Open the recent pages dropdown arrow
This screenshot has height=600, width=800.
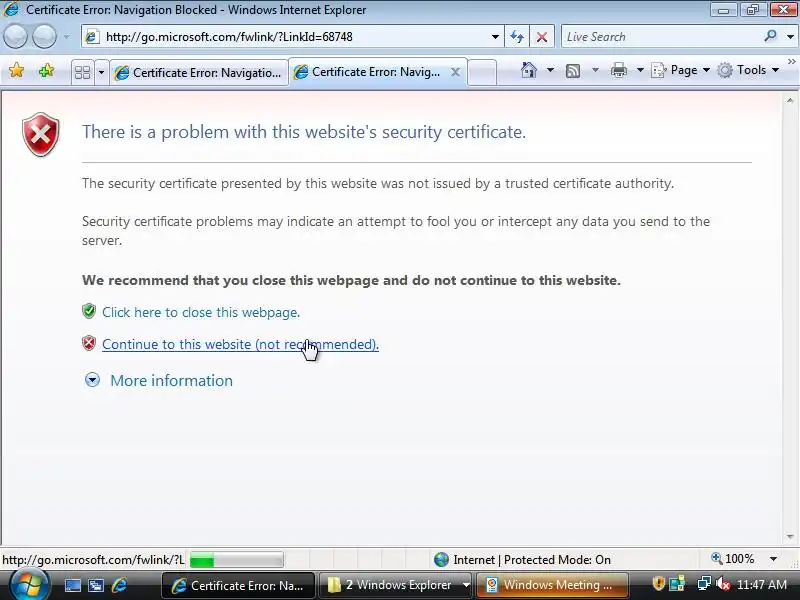pos(66,37)
